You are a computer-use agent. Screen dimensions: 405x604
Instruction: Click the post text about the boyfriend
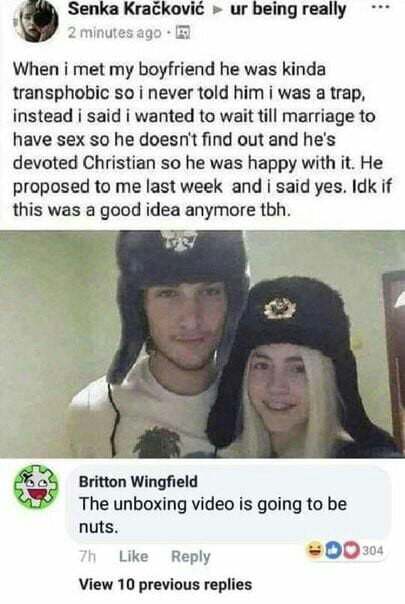click(202, 140)
